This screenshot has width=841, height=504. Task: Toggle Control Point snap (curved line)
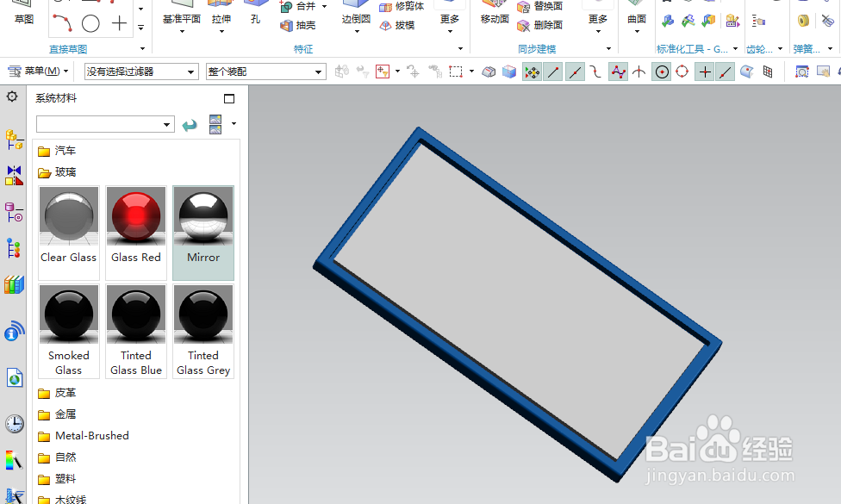595,72
